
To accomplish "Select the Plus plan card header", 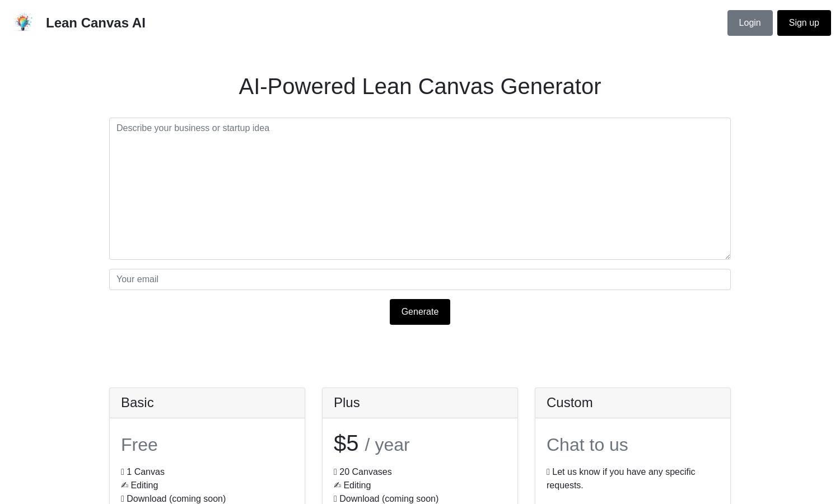I will [420, 403].
